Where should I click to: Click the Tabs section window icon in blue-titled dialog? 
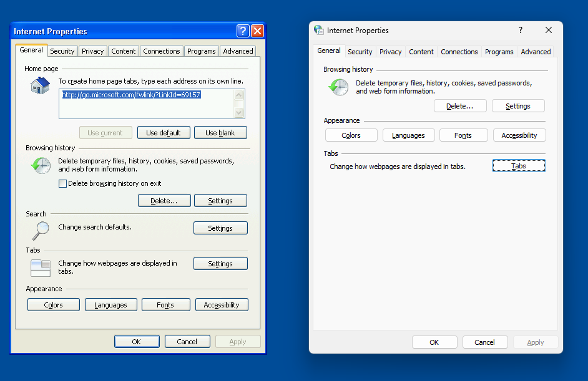(41, 268)
